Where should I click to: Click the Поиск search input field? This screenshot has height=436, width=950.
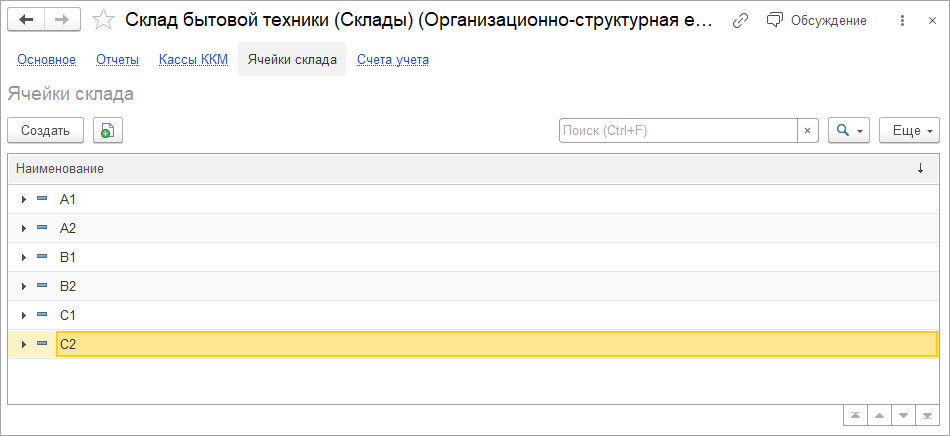678,130
